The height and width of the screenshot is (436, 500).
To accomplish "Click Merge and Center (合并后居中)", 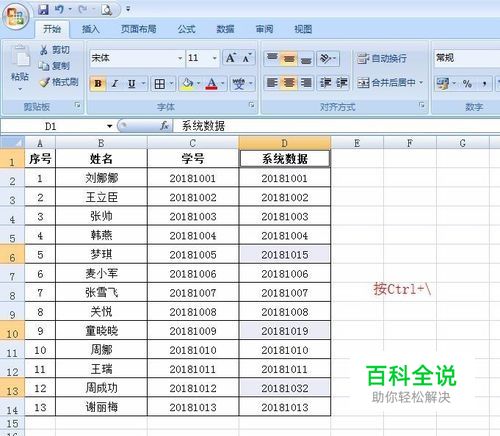I will point(386,83).
